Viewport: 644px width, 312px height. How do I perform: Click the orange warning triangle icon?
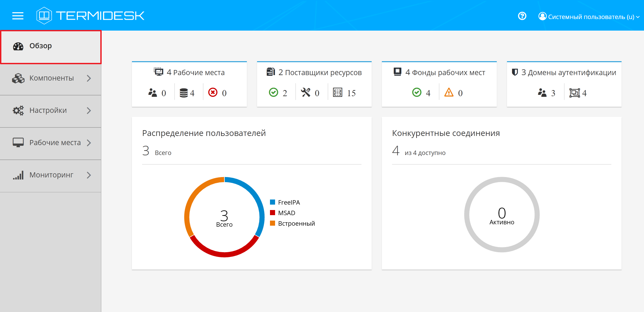tap(449, 92)
